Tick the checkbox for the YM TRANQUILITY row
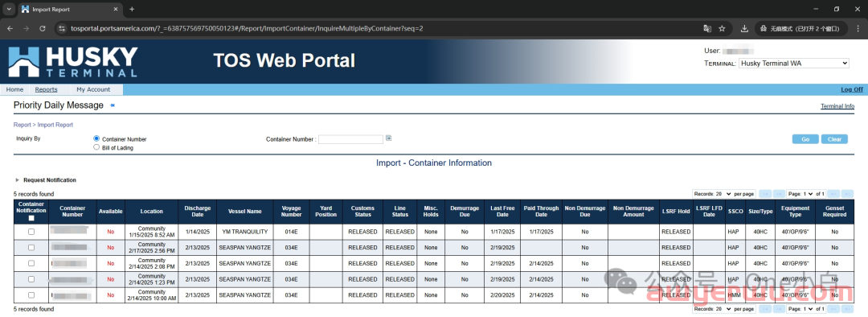The image size is (868, 317). (31, 232)
